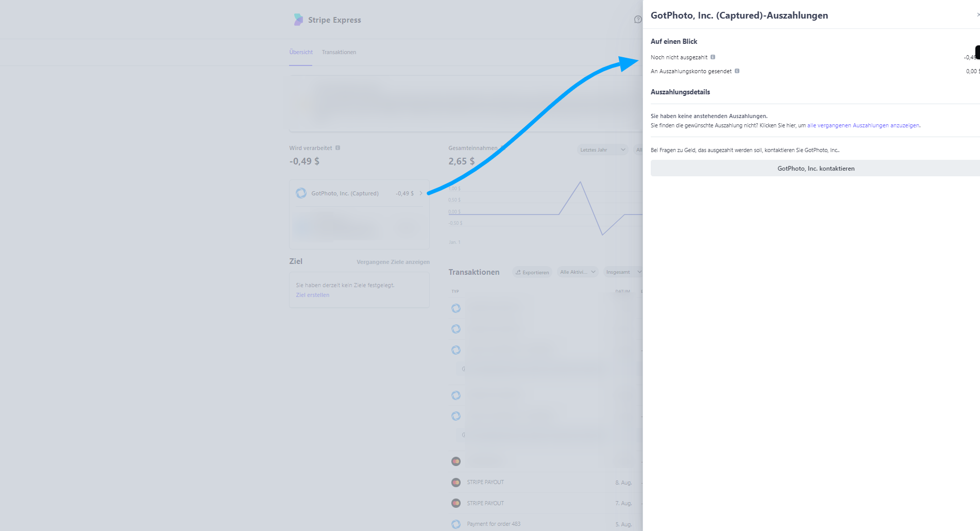Open the Letztes Jahr period dropdown
Screen dimensions: 980x531
coord(602,150)
